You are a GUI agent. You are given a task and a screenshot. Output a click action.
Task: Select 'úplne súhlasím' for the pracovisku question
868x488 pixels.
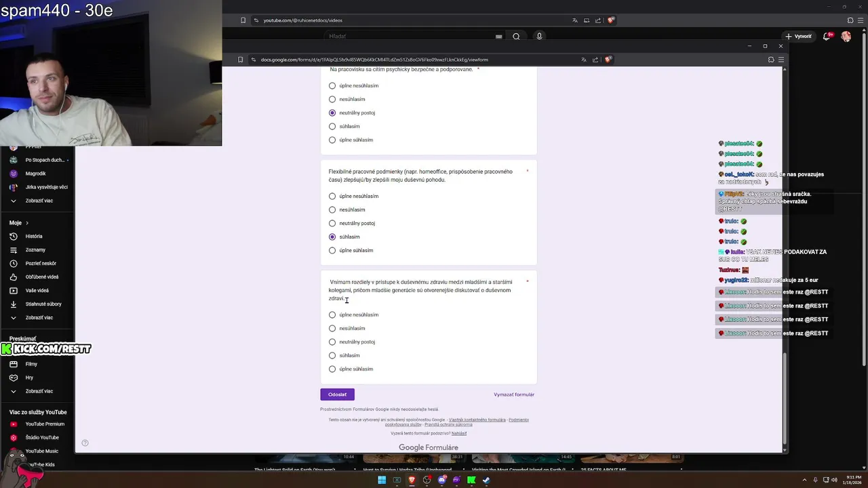[332, 140]
